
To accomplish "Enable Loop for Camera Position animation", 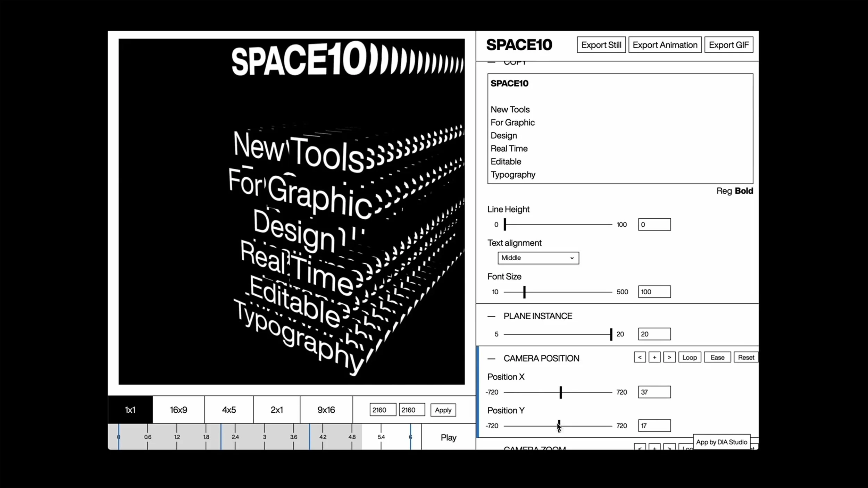I will pos(690,357).
